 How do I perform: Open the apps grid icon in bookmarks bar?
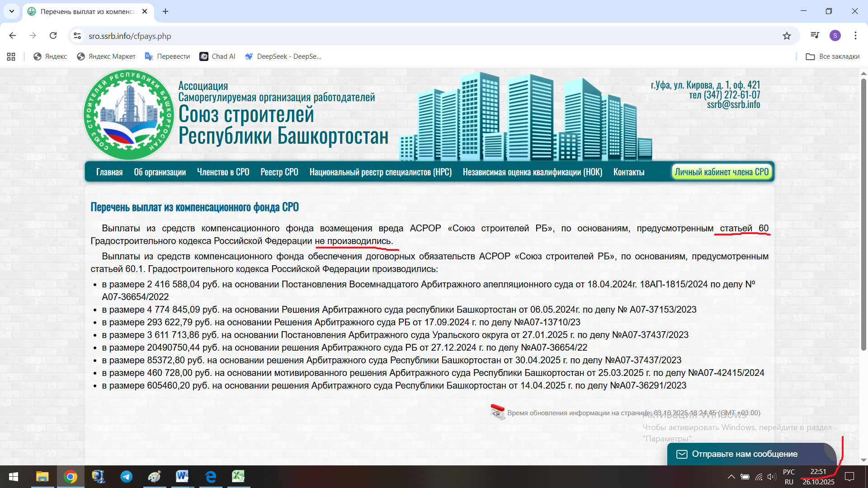[x=11, y=56]
